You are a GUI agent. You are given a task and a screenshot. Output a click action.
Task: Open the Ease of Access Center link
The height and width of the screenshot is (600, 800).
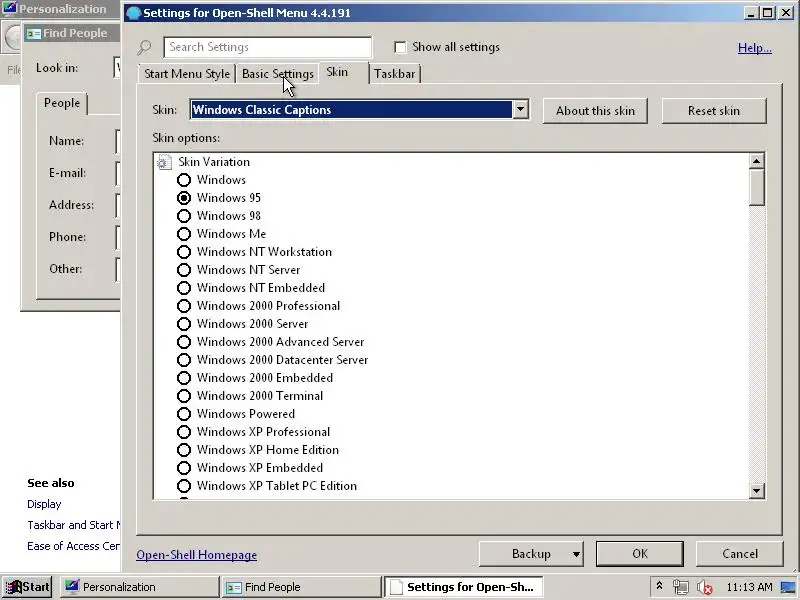[x=73, y=546]
